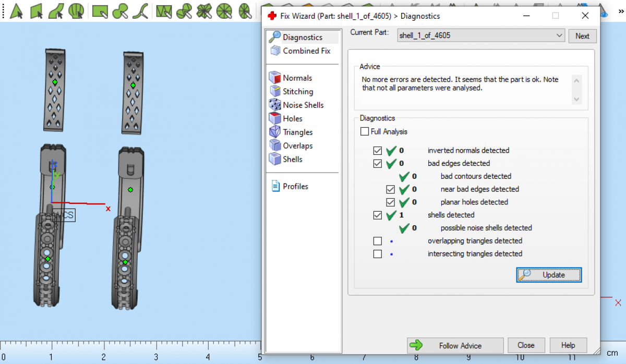Screen dimensions: 626x364
Task: Select the Mark Plane tool in toolbar
Action: (x=36, y=10)
